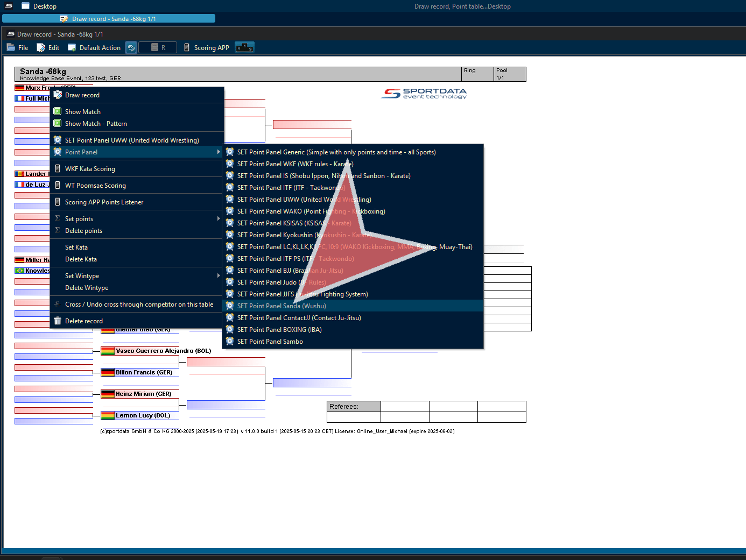The width and height of the screenshot is (746, 560).
Task: Open the File menu
Action: pyautogui.click(x=18, y=48)
